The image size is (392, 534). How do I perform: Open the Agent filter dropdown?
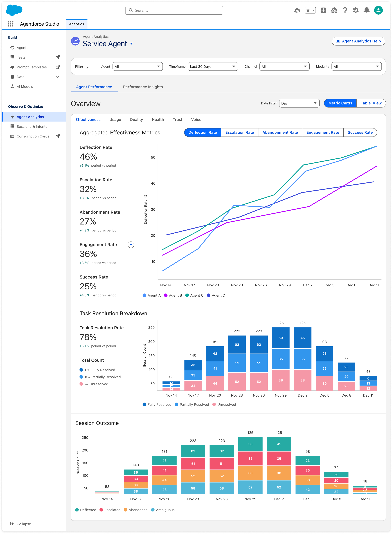point(138,66)
